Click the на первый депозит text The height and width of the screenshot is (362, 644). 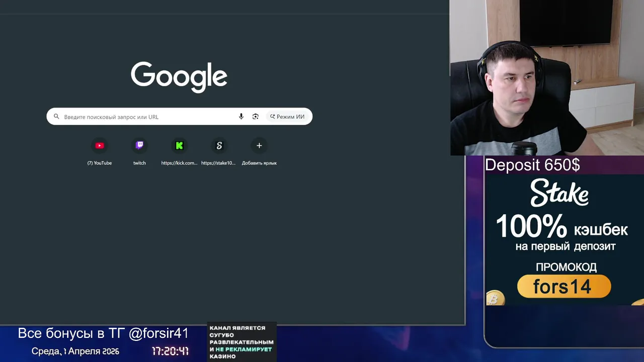(x=566, y=247)
